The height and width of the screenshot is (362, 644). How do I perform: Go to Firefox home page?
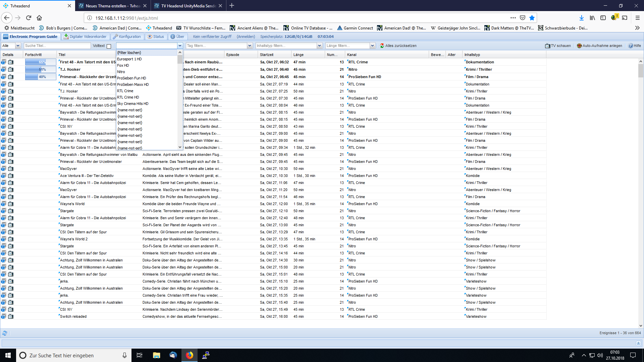[x=39, y=18]
